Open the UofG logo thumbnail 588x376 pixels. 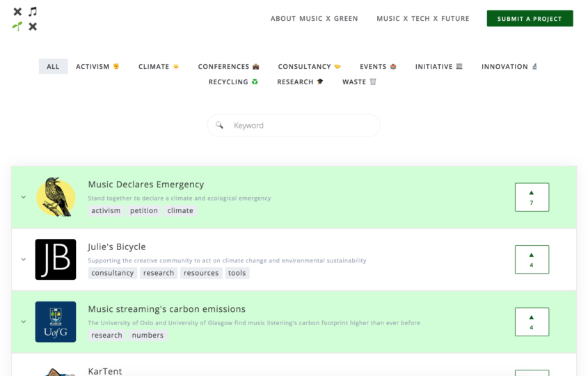point(56,322)
